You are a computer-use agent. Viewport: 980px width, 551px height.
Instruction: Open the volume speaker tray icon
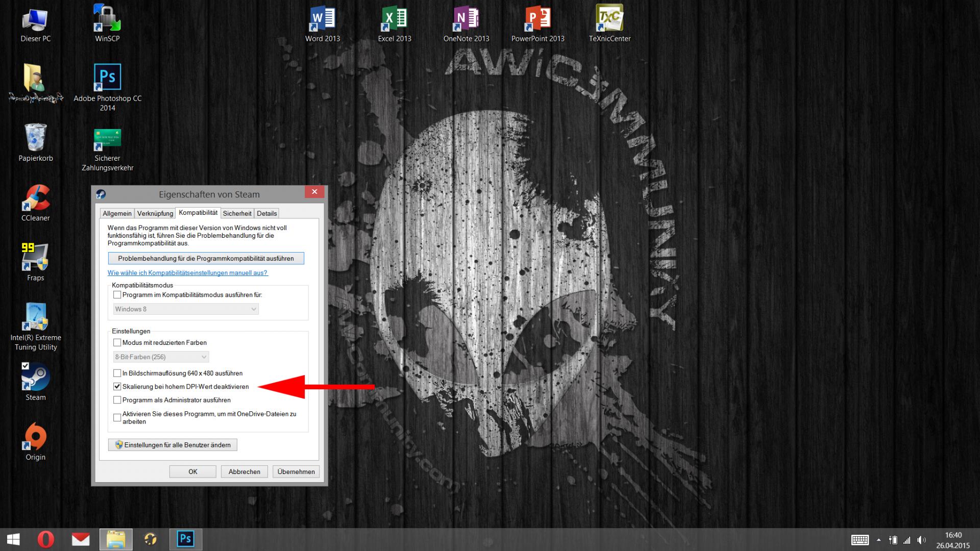click(x=921, y=540)
